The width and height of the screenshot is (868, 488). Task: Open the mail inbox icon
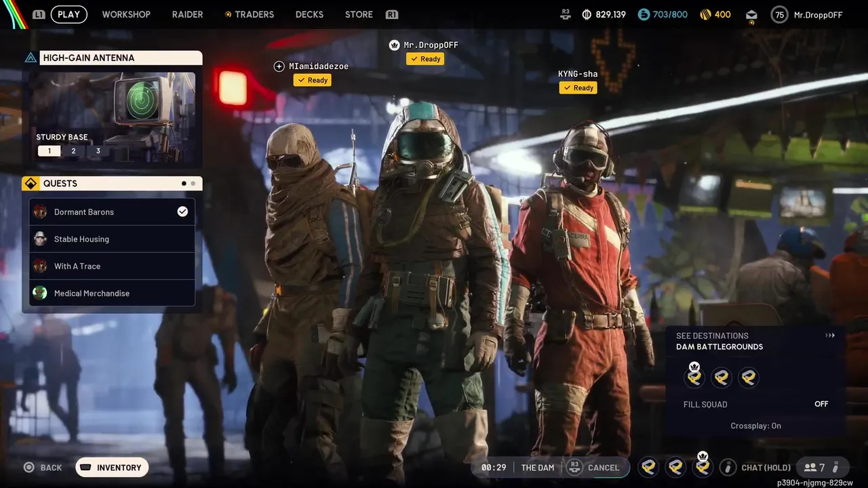click(751, 15)
